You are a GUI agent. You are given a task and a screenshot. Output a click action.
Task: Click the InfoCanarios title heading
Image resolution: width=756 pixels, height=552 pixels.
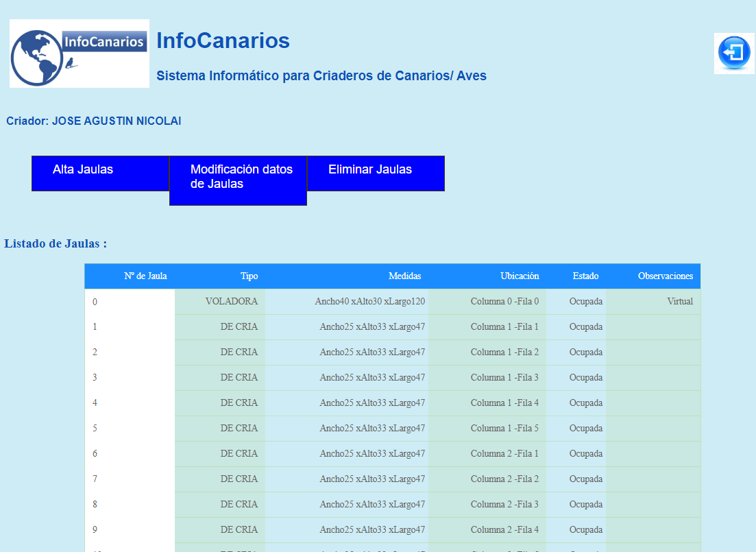tap(223, 41)
